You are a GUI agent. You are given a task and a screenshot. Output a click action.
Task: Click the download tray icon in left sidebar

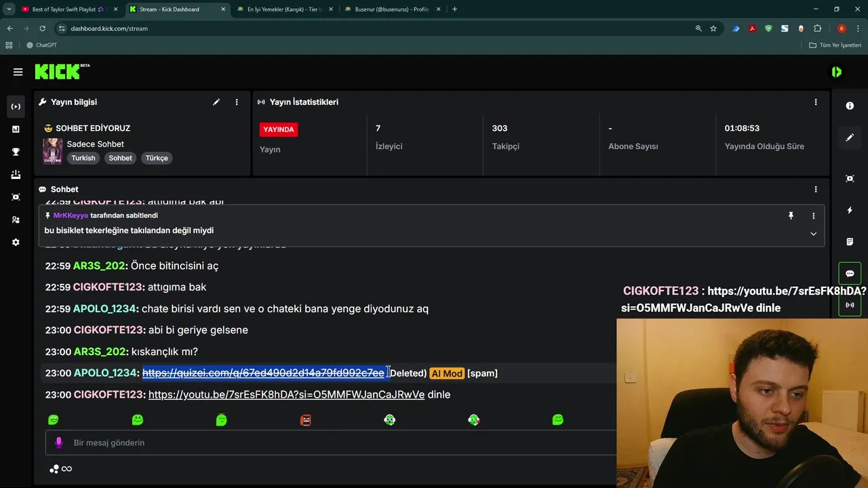pyautogui.click(x=16, y=174)
